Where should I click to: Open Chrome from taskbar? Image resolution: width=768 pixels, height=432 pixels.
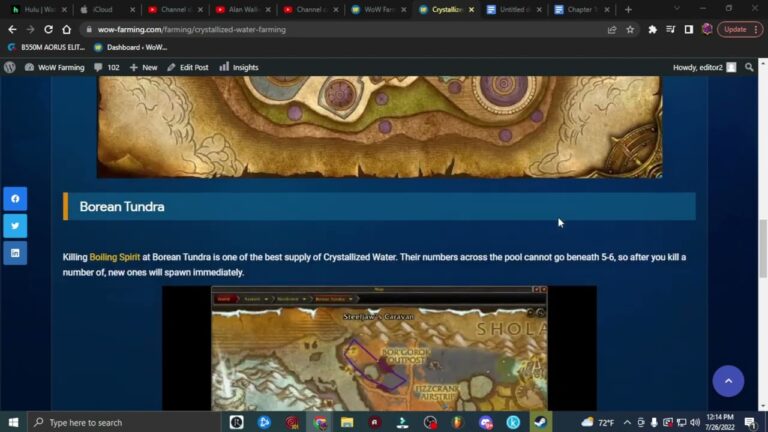pyautogui.click(x=319, y=422)
